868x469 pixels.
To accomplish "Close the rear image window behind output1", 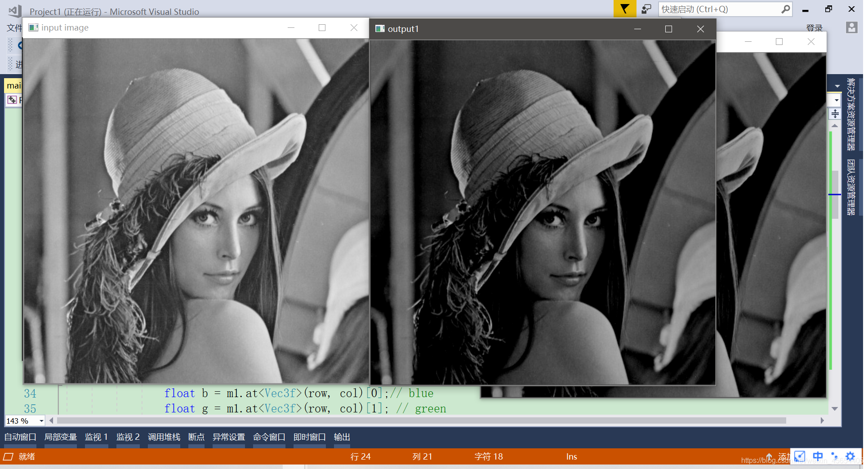I will 811,42.
